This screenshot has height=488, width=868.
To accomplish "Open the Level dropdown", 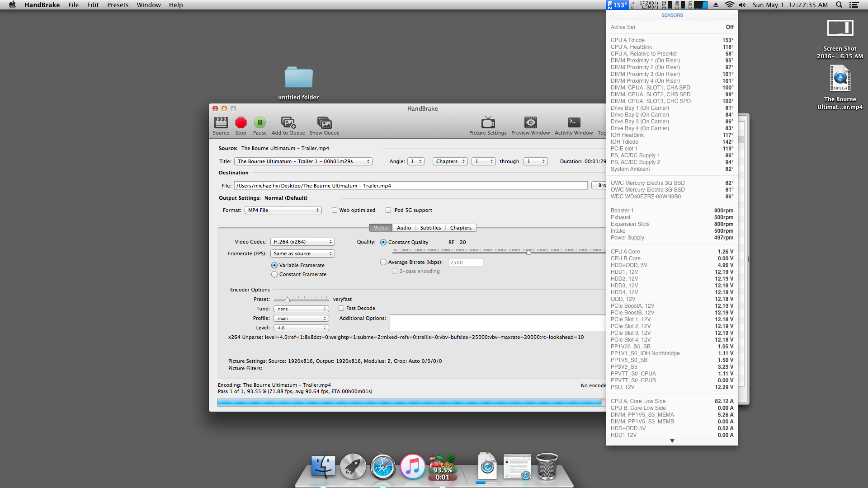I will pos(301,328).
